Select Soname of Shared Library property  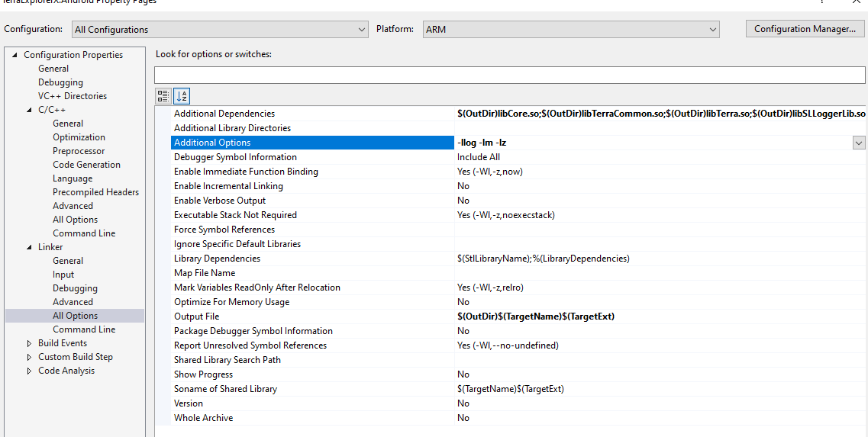click(225, 389)
